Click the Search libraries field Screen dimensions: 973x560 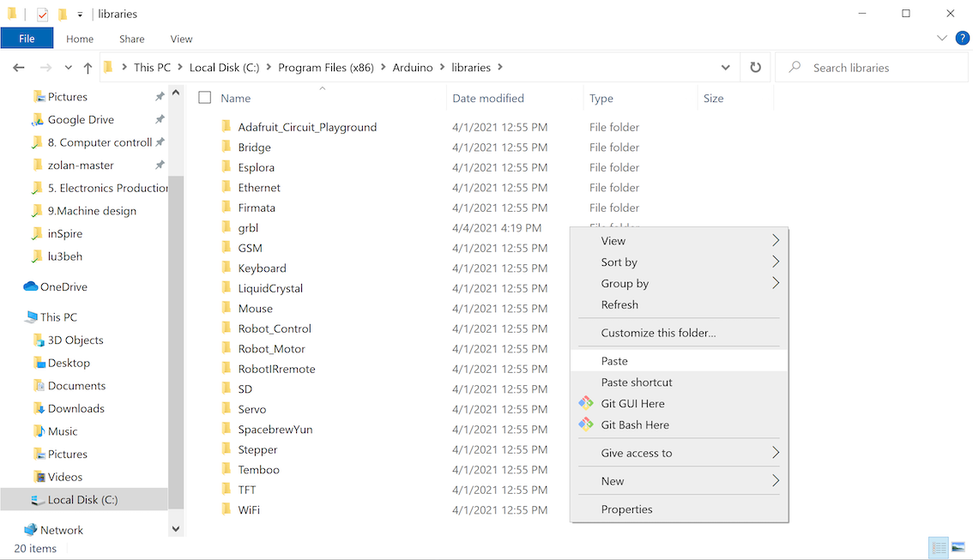[x=871, y=68]
